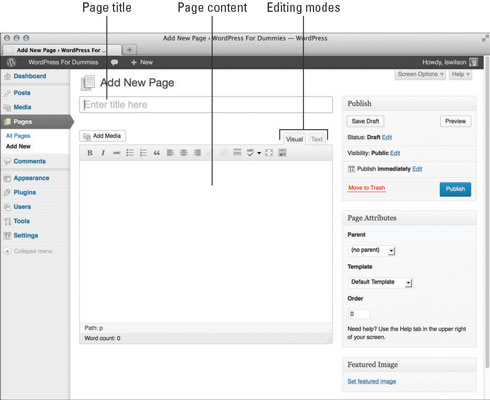Screen dimensions: 490x400
Task: Toggle bold formatting in editor toolbar
Action: pos(90,153)
